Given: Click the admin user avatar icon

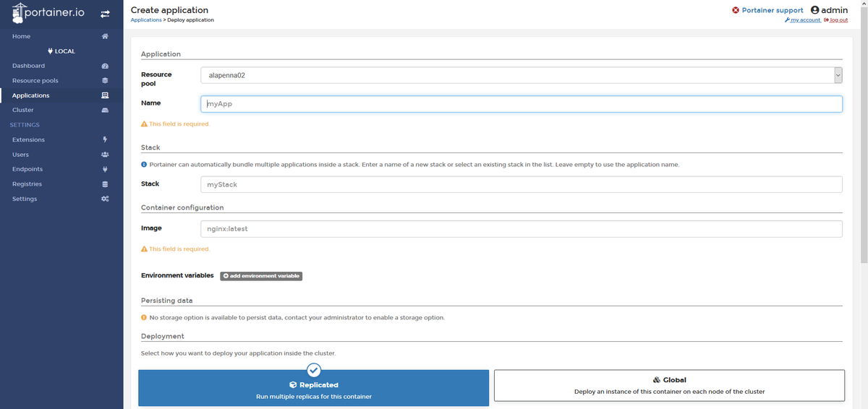Looking at the screenshot, I should tap(814, 10).
